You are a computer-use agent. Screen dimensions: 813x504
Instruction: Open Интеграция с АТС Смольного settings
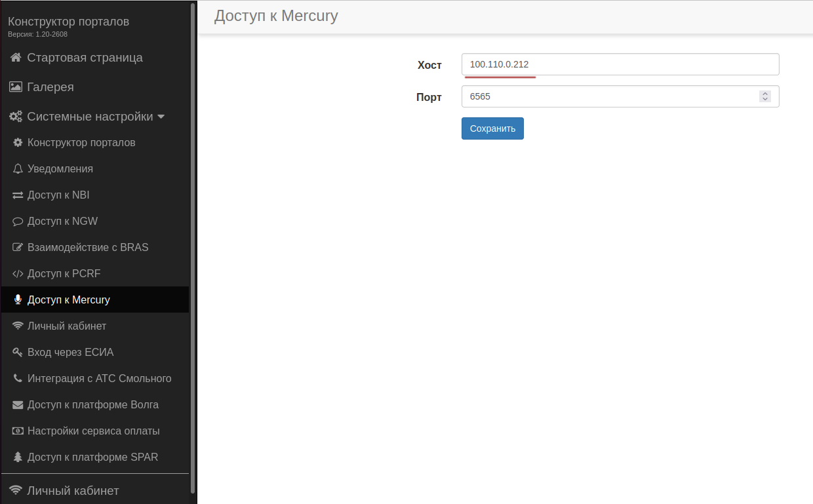99,378
